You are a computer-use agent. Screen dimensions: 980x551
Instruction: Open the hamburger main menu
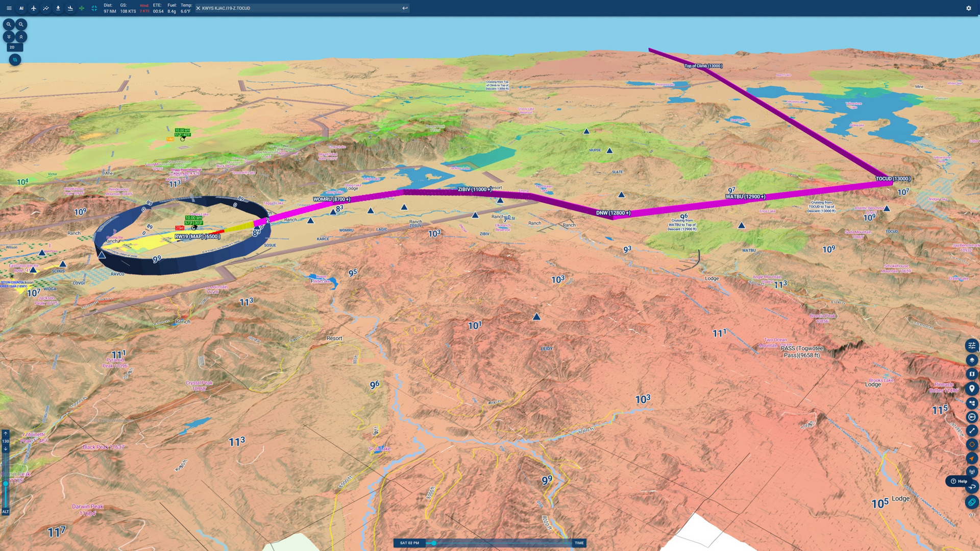(9, 8)
